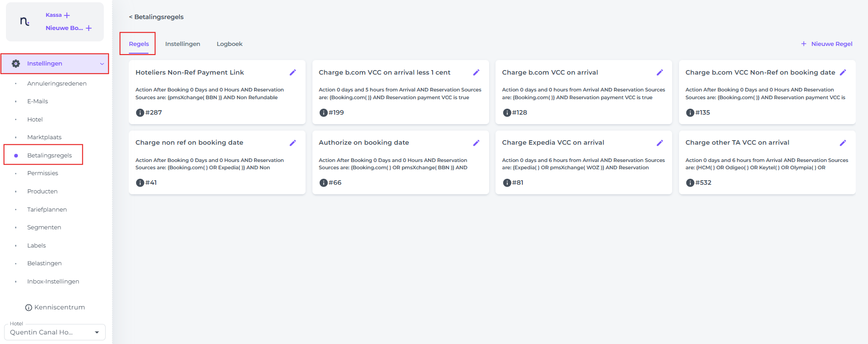The width and height of the screenshot is (868, 344).
Task: Click the plus icon beside Kassa
Action: (x=67, y=15)
